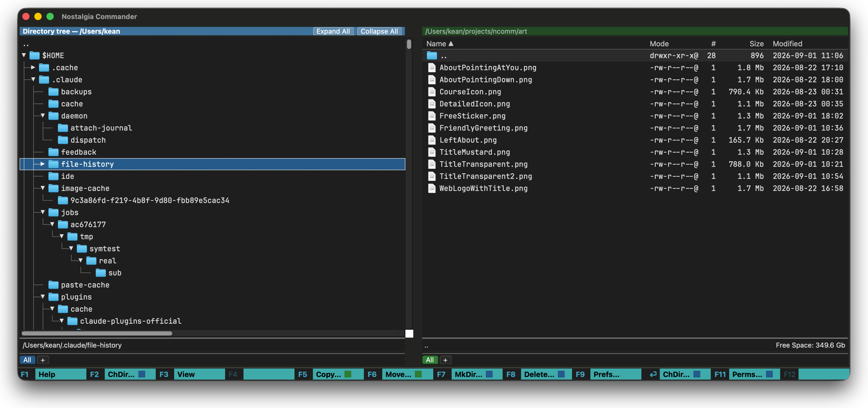Collapse the daemon folder
The image size is (868, 408).
click(43, 116)
